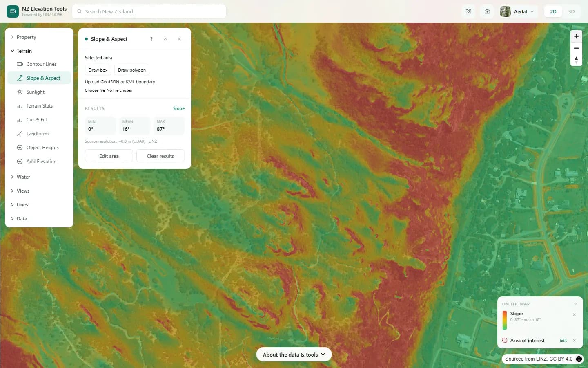
Task: Click the Slope results mode link
Action: pos(179,108)
